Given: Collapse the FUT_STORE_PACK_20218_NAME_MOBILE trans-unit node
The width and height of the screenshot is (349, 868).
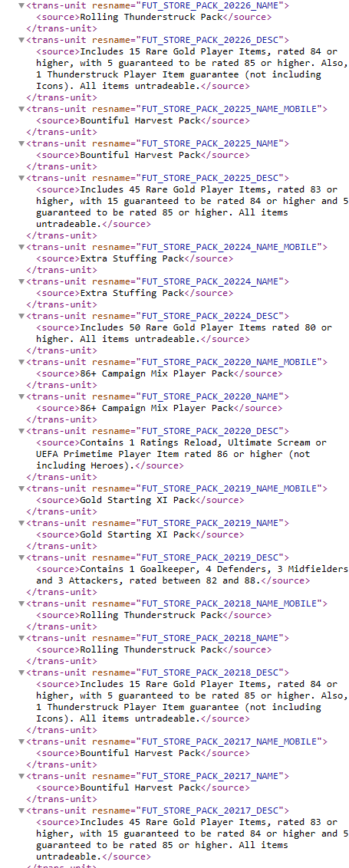Looking at the screenshot, I should [21, 603].
